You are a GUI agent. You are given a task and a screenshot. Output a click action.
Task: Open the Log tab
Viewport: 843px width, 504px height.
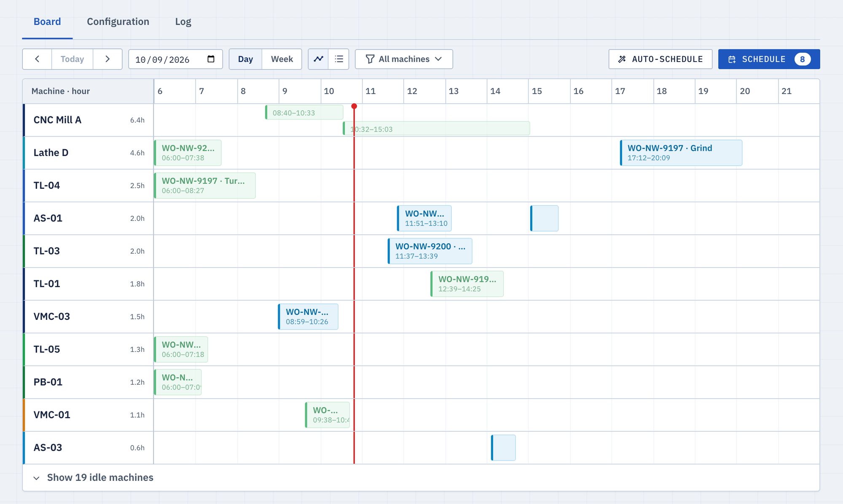point(183,21)
